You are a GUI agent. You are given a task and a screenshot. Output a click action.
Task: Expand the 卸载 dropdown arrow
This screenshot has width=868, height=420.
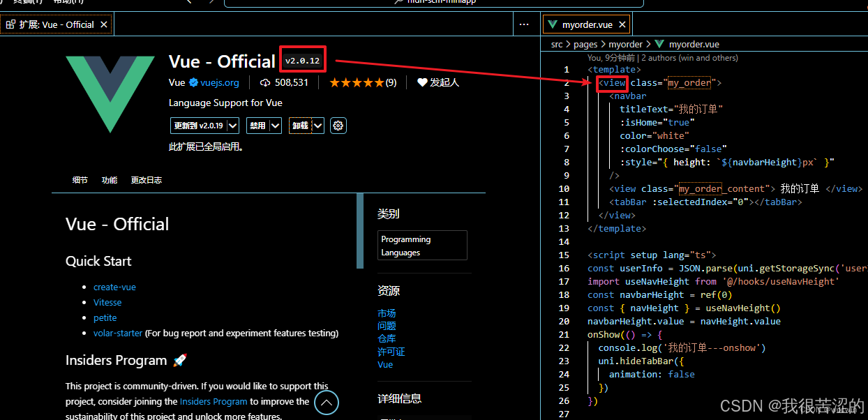pyautogui.click(x=318, y=126)
